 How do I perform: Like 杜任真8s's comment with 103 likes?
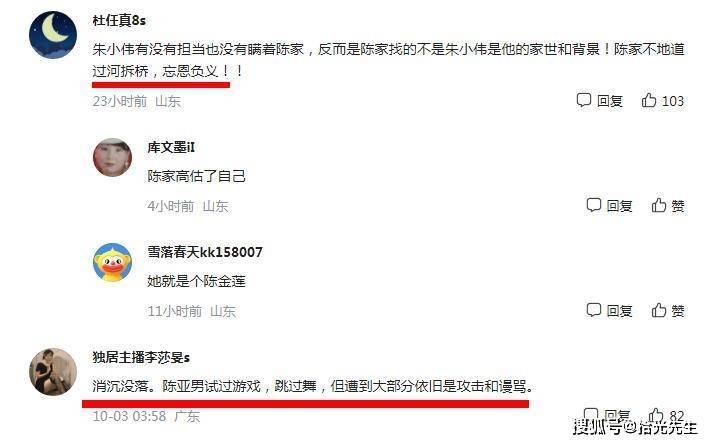coord(648,100)
